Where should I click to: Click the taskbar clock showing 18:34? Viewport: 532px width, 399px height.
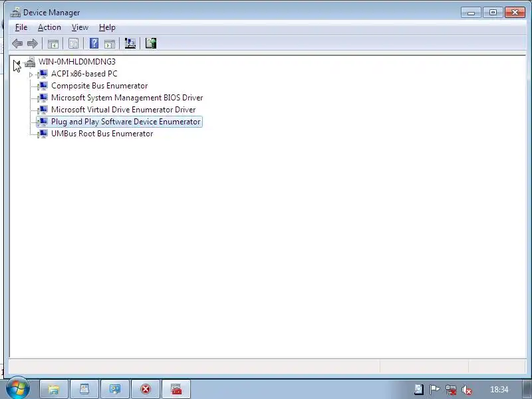499,390
